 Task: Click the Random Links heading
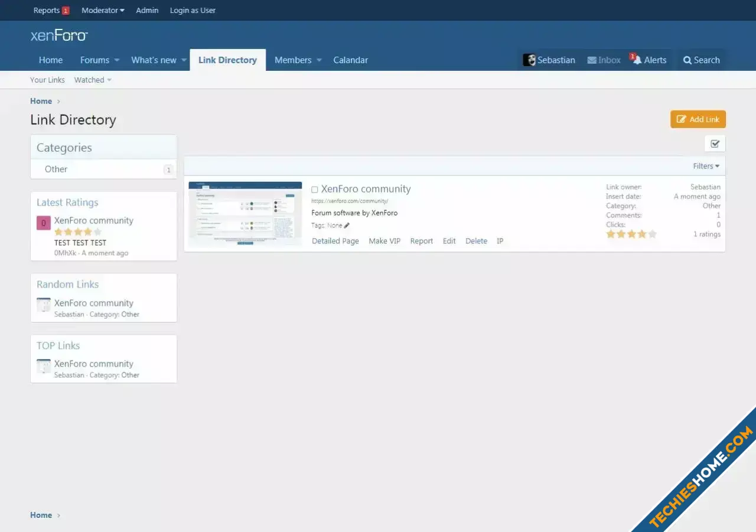tap(67, 285)
